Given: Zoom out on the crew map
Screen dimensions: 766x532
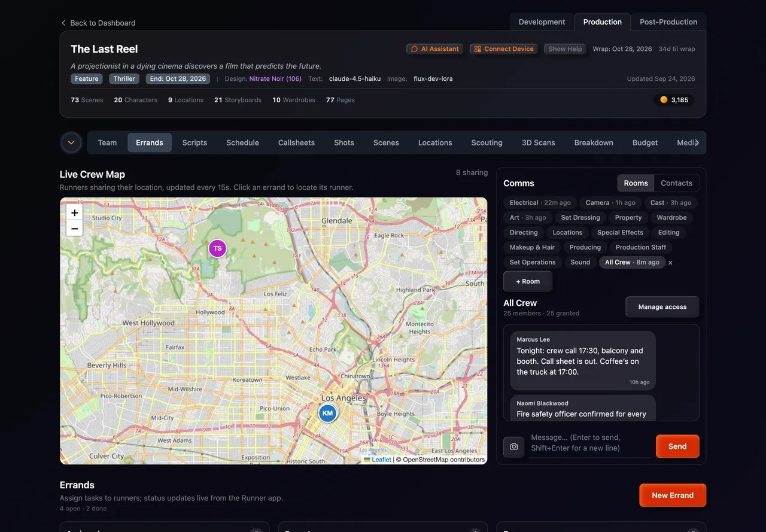Looking at the screenshot, I should [x=74, y=229].
